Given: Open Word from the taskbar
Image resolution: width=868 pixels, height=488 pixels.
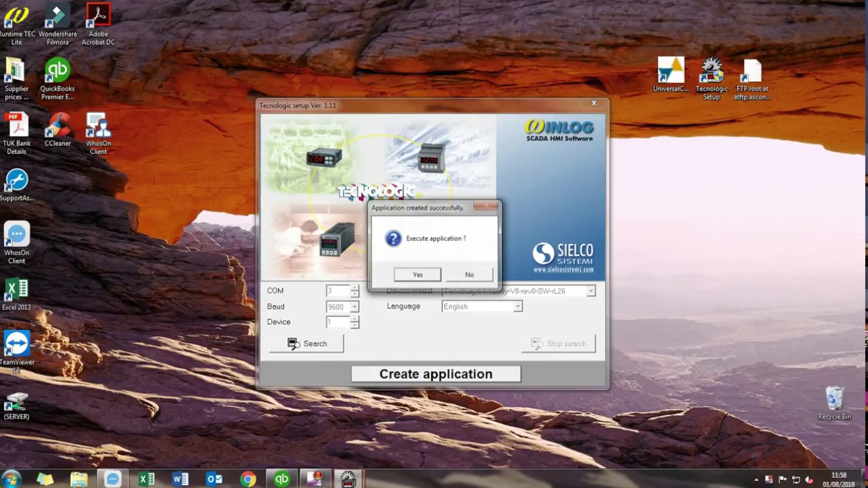Looking at the screenshot, I should point(180,479).
